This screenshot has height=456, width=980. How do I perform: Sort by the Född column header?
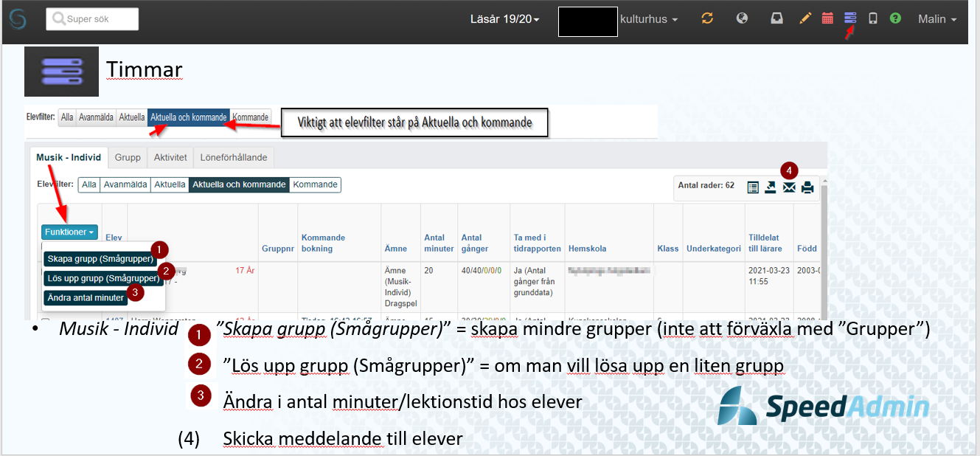807,249
